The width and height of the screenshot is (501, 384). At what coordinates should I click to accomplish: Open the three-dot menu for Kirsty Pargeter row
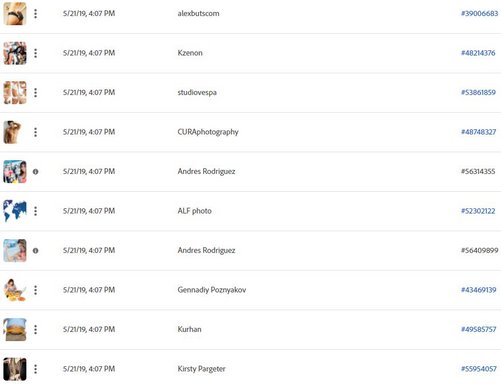(35, 369)
